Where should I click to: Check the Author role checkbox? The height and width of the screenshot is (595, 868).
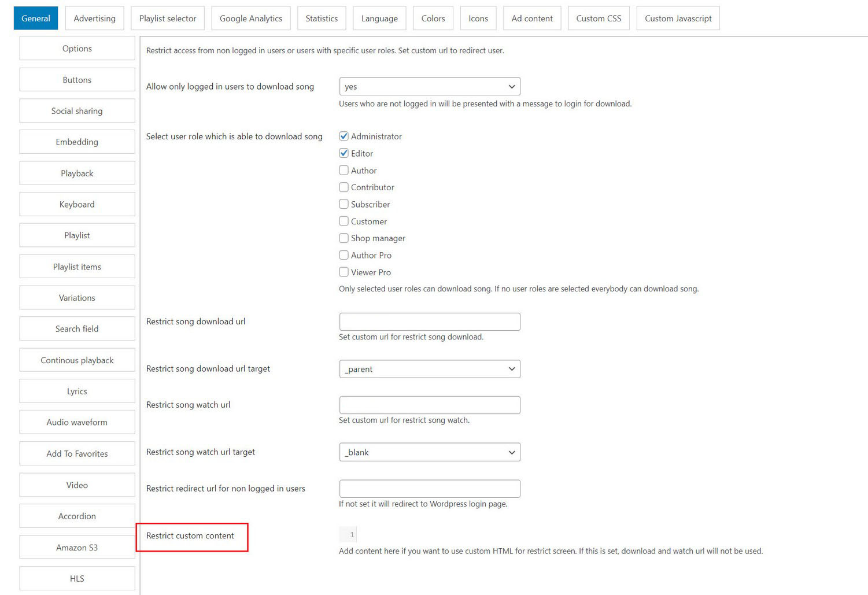pyautogui.click(x=343, y=171)
